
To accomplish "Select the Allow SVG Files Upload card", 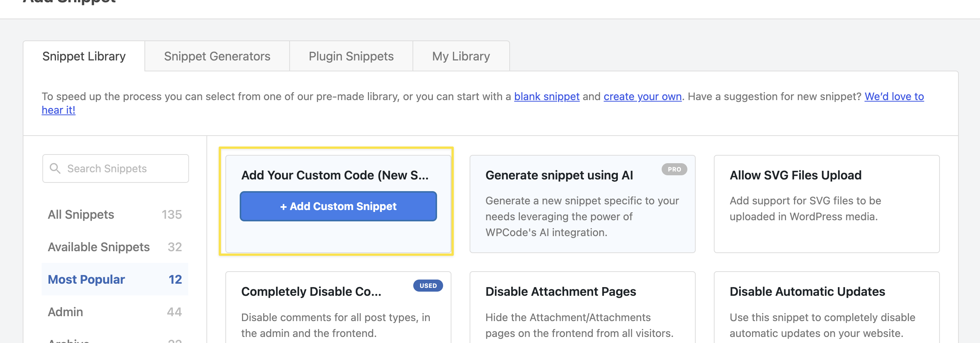I will click(826, 204).
